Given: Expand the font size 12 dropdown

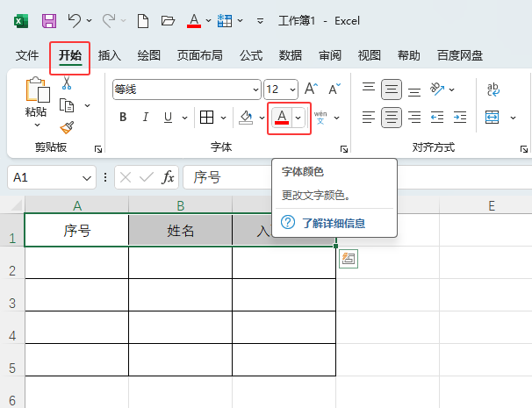Looking at the screenshot, I should [292, 89].
